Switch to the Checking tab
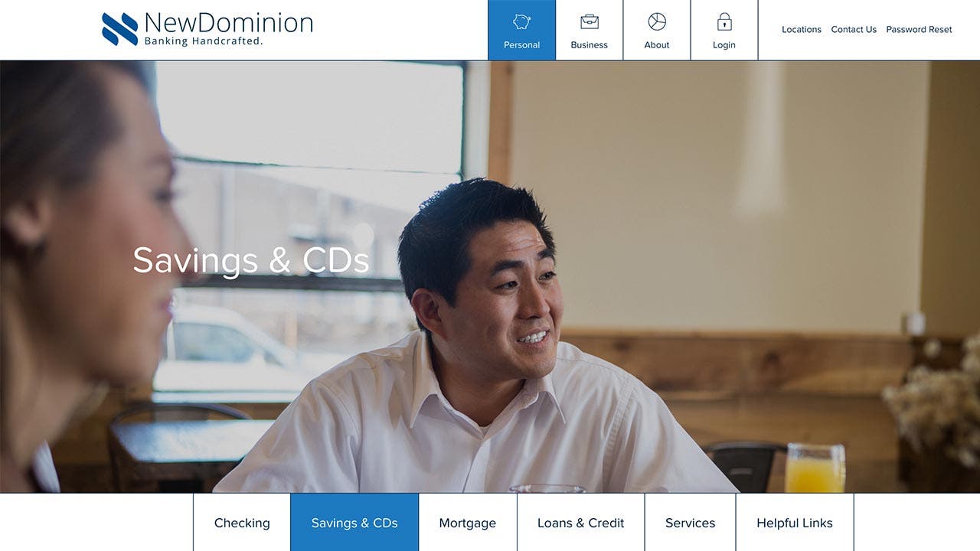 (242, 523)
